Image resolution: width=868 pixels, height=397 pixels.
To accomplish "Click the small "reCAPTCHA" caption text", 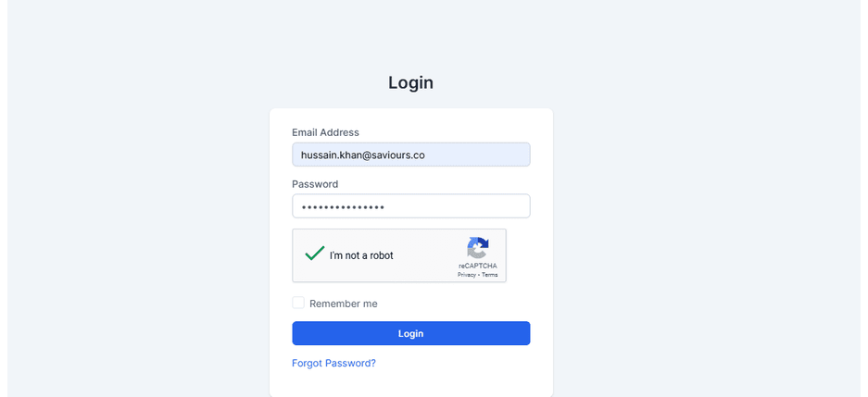I will pyautogui.click(x=477, y=266).
